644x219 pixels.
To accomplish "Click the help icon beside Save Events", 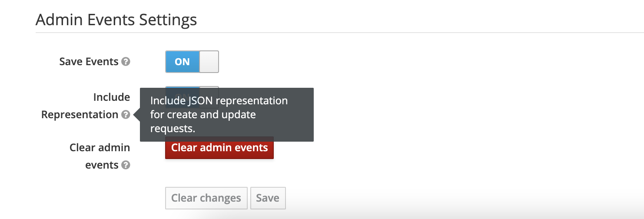I will coord(126,62).
